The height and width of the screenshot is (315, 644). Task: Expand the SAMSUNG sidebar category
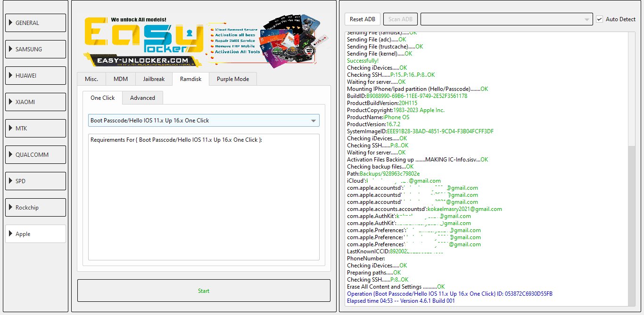pos(35,49)
